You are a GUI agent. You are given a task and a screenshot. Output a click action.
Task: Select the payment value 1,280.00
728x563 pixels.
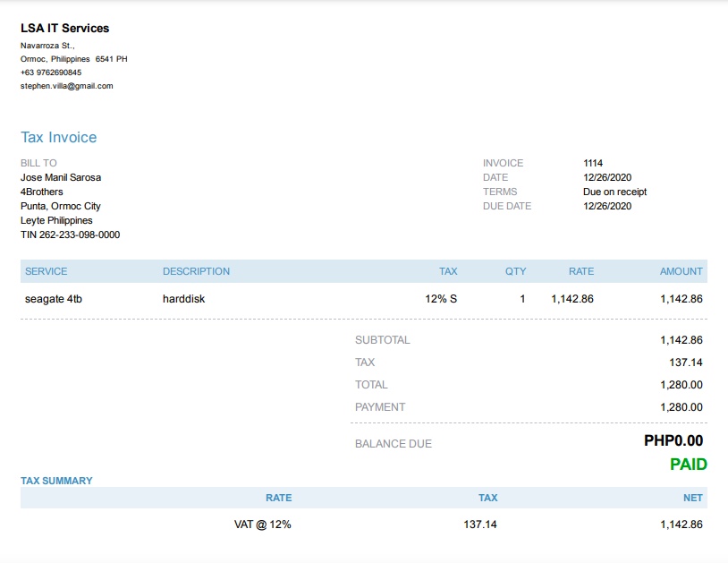[681, 407]
